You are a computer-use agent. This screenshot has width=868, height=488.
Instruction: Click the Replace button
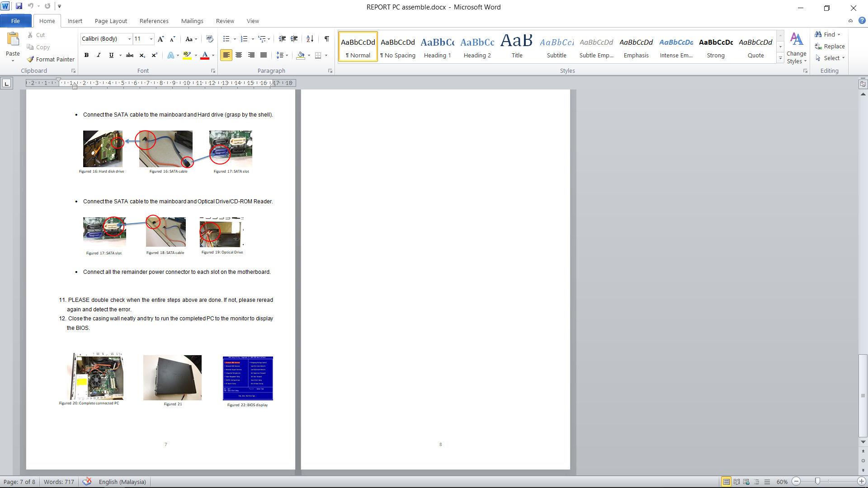tap(830, 46)
